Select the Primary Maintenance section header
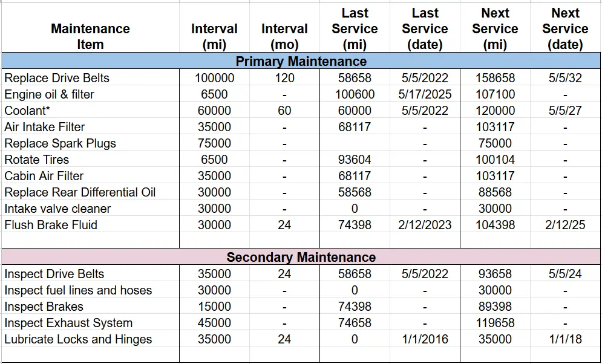The width and height of the screenshot is (602, 364). pyautogui.click(x=301, y=62)
